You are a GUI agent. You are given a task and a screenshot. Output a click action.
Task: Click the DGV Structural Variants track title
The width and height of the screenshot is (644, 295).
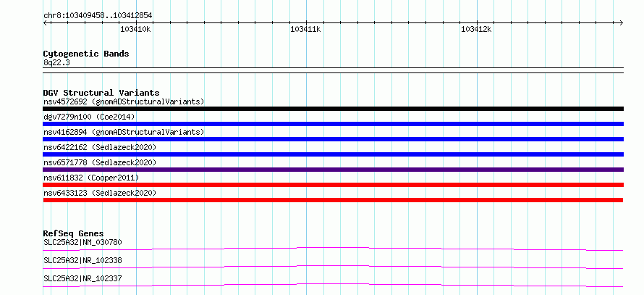click(x=101, y=93)
